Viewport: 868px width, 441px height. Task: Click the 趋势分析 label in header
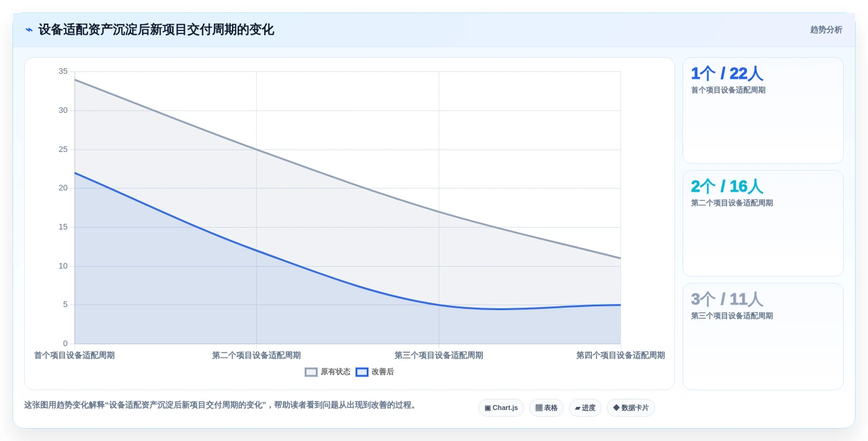tap(826, 30)
